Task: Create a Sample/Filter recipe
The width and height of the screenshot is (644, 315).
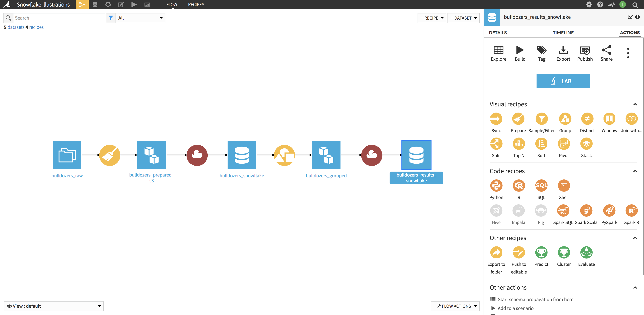Action: 542,119
